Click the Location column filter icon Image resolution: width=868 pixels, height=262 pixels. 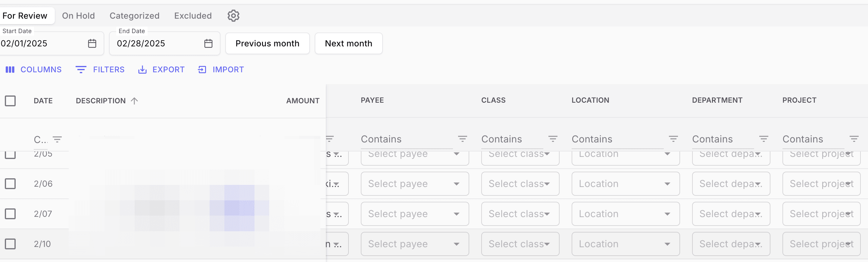point(673,139)
